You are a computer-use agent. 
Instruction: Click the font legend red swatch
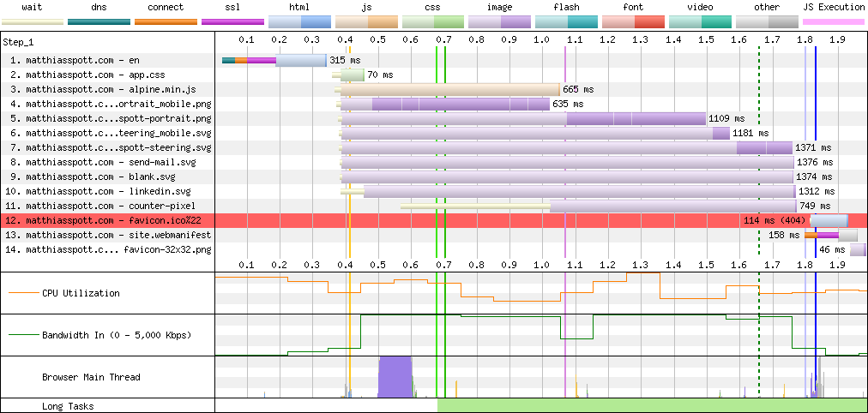[x=633, y=22]
